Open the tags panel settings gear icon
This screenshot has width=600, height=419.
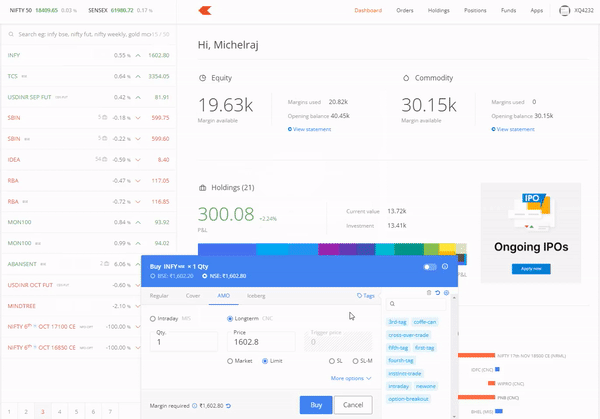tap(446, 293)
